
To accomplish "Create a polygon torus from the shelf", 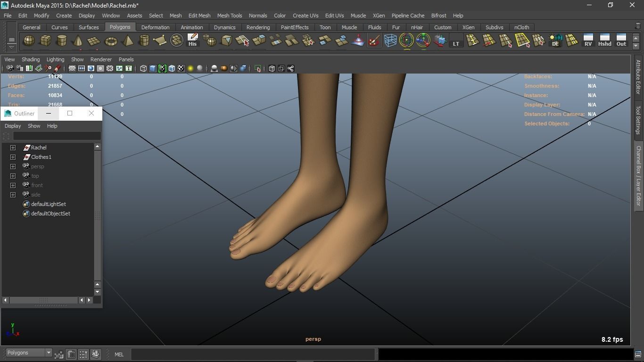I will (111, 41).
